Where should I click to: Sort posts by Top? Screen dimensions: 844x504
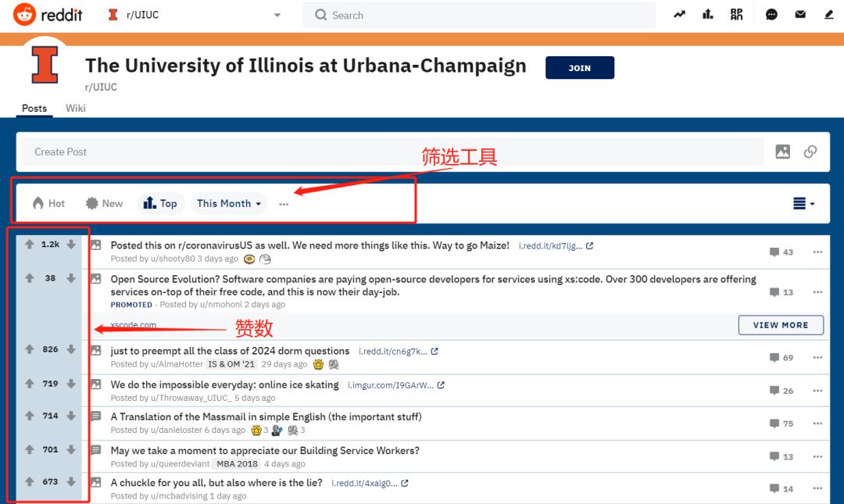point(160,203)
